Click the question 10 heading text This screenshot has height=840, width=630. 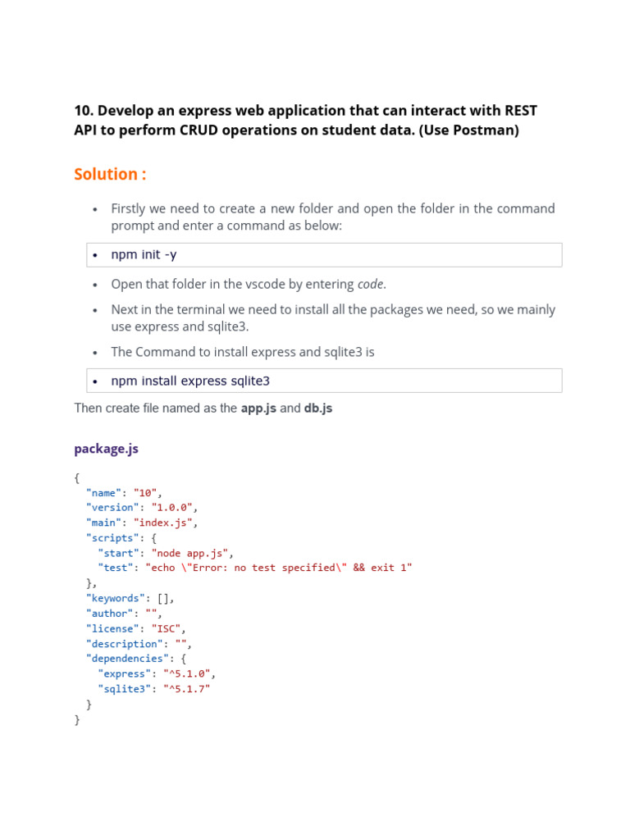pos(305,121)
